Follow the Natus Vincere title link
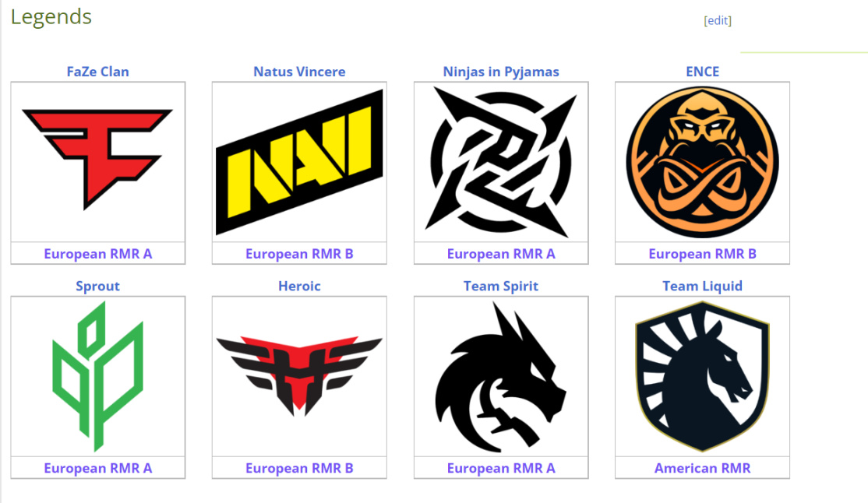Image resolution: width=868 pixels, height=503 pixels. [299, 72]
